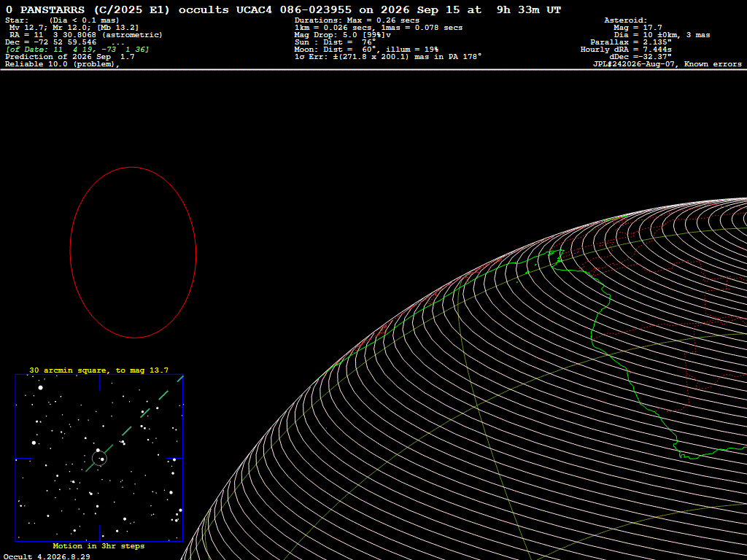Image resolution: width=747 pixels, height=560 pixels.
Task: Click the dashed green motion line in star chart
Action: click(x=135, y=424)
